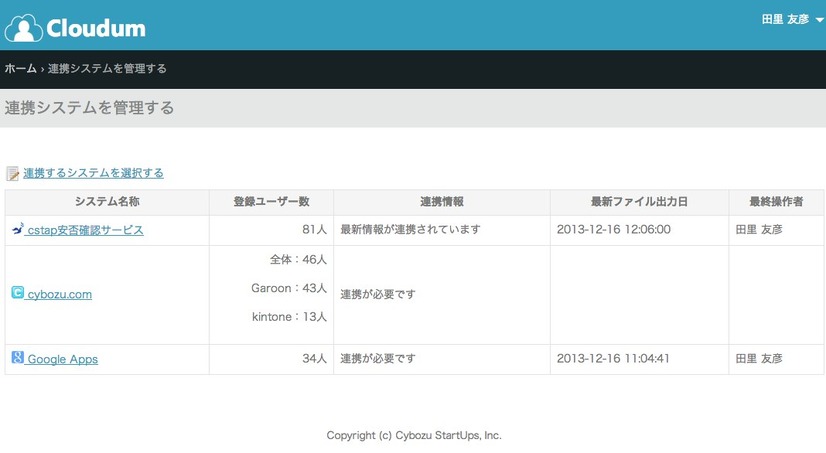Click the Google Apps icon
Viewport: 826px width, 453px height.
pos(17,357)
